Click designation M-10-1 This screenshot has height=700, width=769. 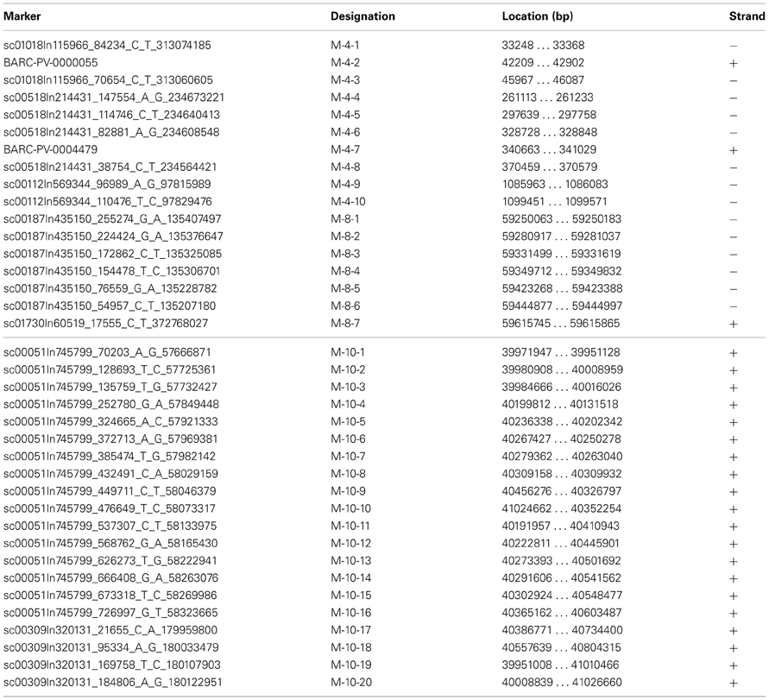347,353
